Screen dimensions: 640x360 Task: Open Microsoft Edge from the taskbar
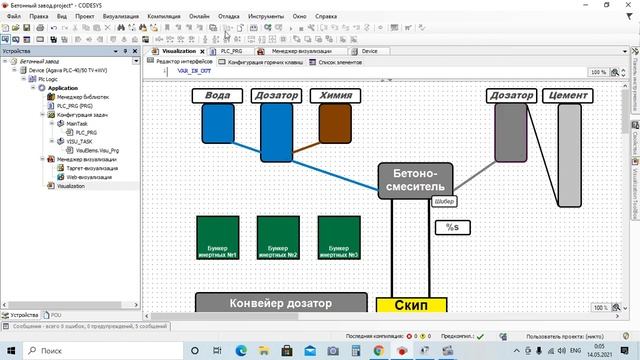[241, 351]
